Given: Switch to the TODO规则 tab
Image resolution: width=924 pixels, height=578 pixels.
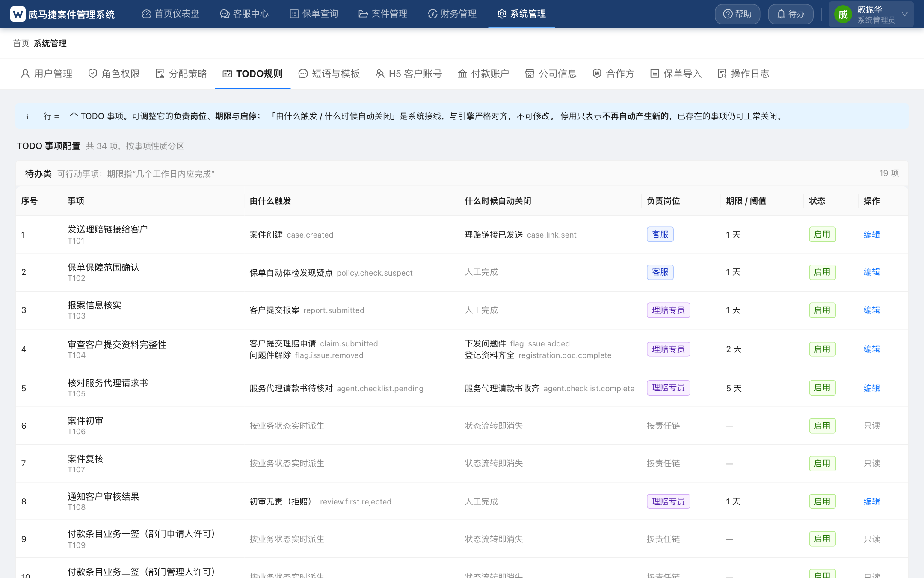Looking at the screenshot, I should tap(253, 74).
